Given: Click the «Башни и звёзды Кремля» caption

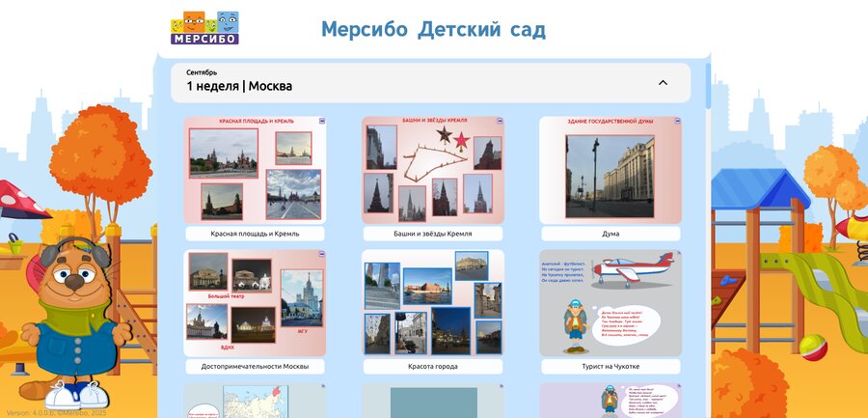Looking at the screenshot, I should 433,234.
